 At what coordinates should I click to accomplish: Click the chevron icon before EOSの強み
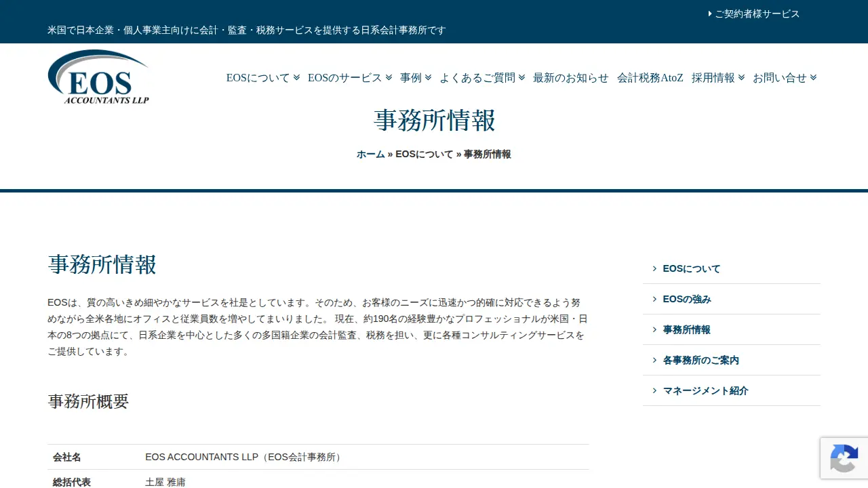654,299
